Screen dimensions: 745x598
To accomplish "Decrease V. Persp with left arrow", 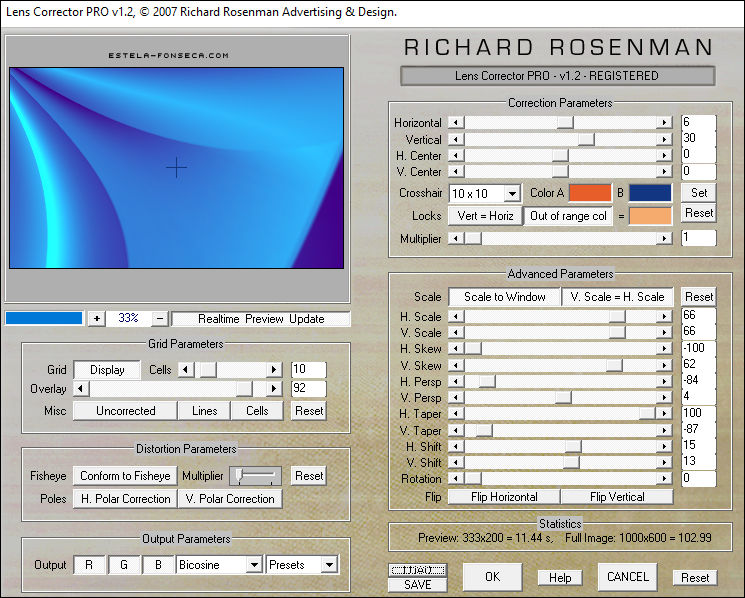I will [x=456, y=398].
